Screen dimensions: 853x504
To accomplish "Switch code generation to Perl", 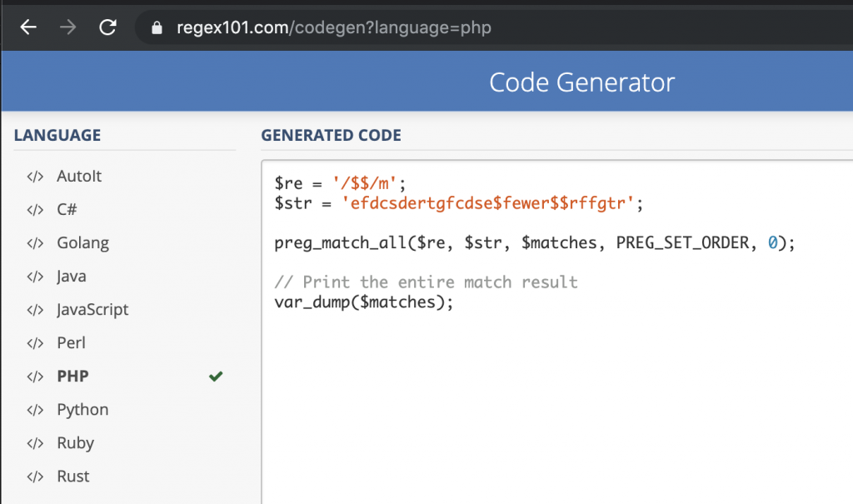I will pyautogui.click(x=71, y=343).
